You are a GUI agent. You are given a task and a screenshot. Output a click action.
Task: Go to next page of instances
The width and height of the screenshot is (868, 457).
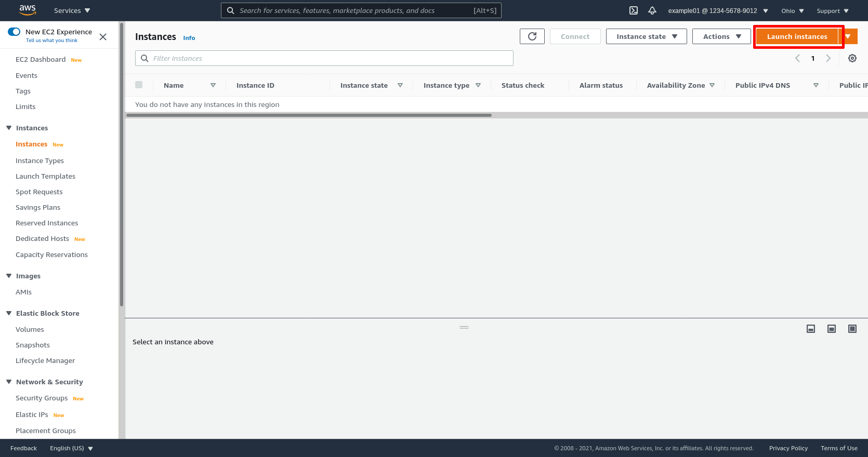coord(828,58)
